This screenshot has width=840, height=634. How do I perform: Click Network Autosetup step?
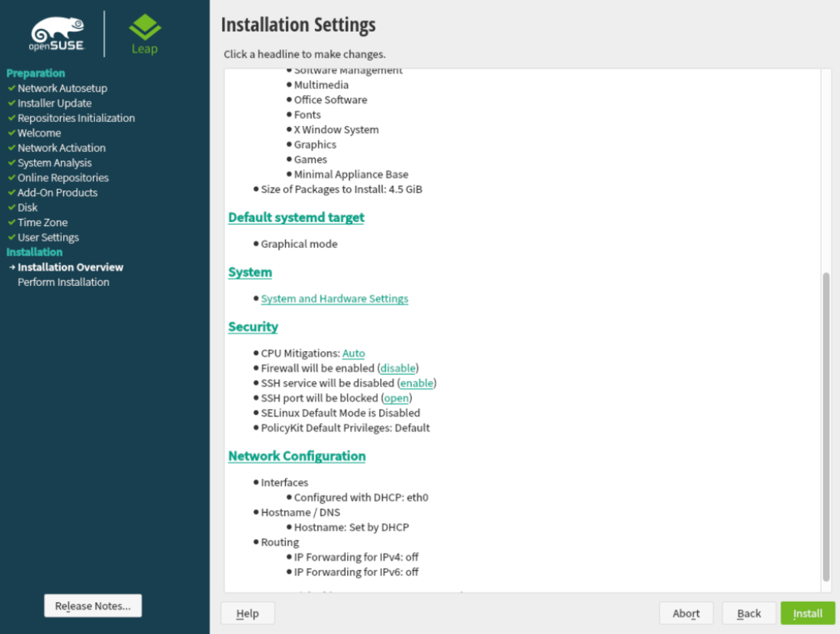pyautogui.click(x=62, y=88)
